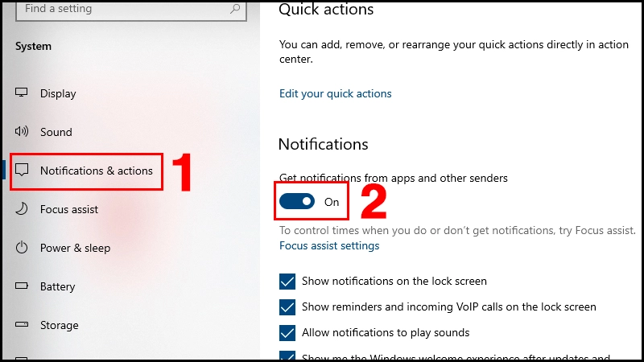Click the Notifications & actions speech bubble icon

click(22, 170)
